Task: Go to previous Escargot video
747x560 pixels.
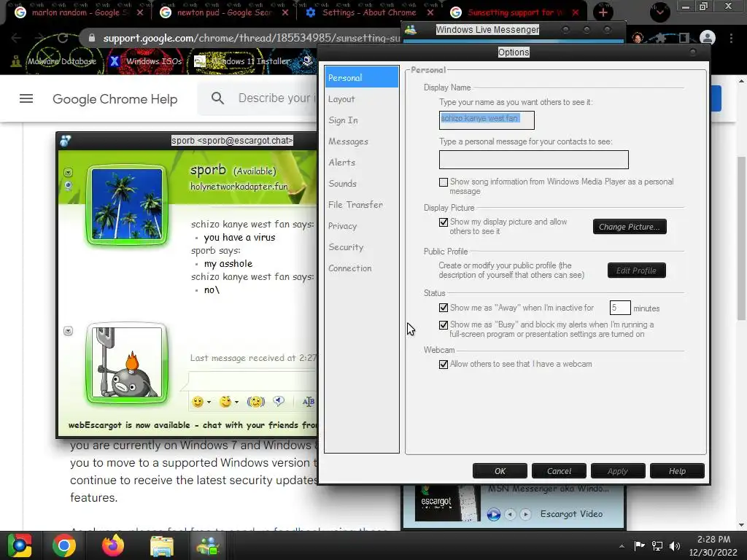Action: coord(510,514)
